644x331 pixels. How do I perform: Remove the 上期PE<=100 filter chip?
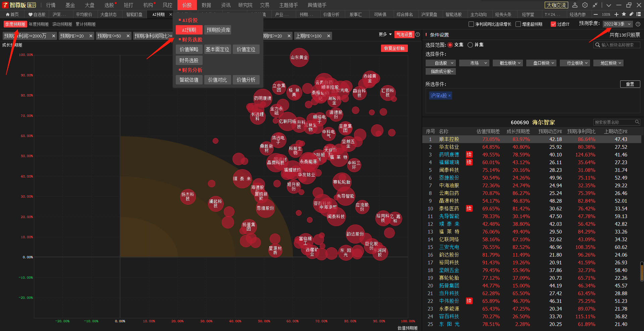[329, 36]
